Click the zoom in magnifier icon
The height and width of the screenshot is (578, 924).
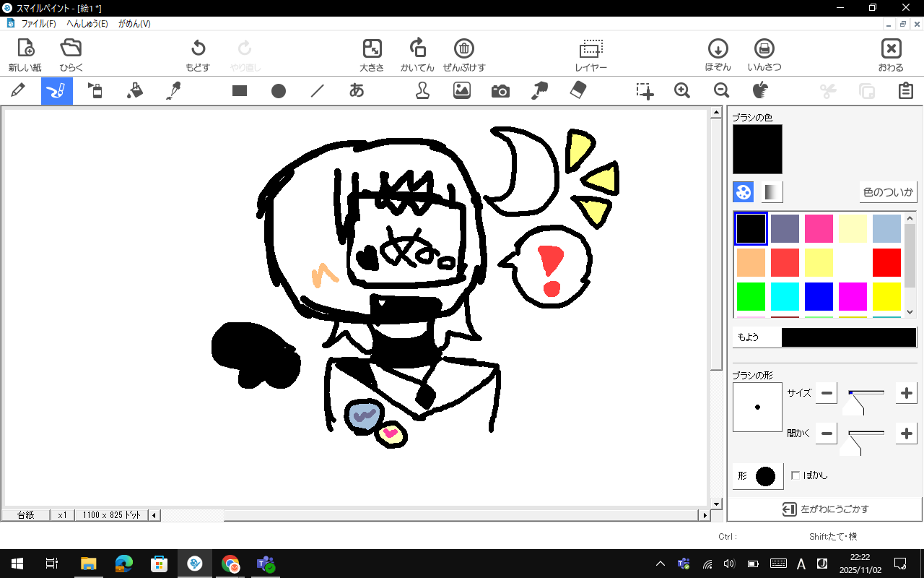click(x=682, y=90)
